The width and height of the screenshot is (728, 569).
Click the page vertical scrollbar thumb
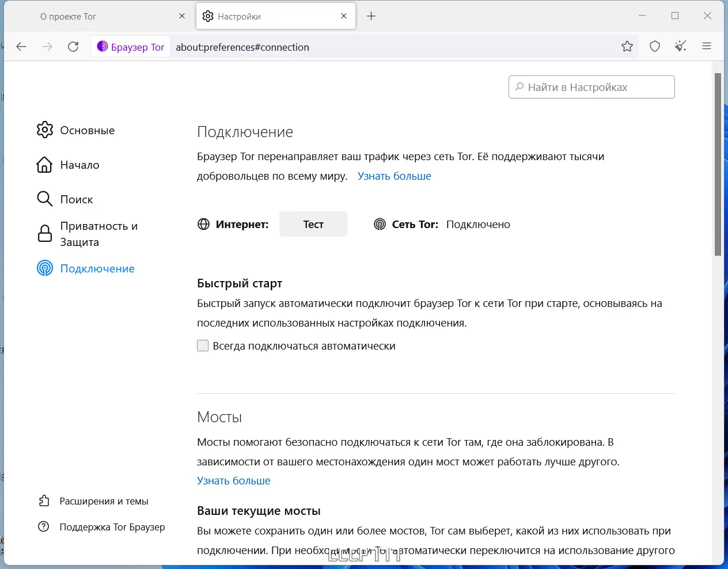pos(718,164)
